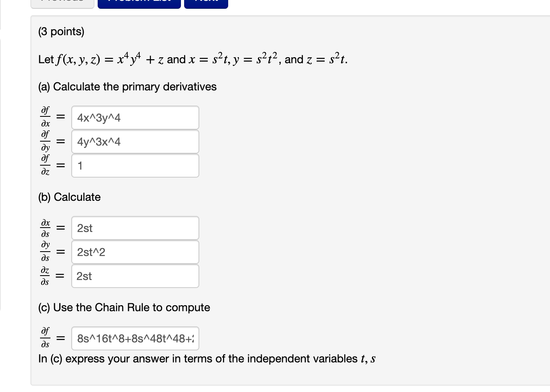Image resolution: width=550 pixels, height=392 pixels.
Task: Go to the Next problem
Action: pos(206,3)
